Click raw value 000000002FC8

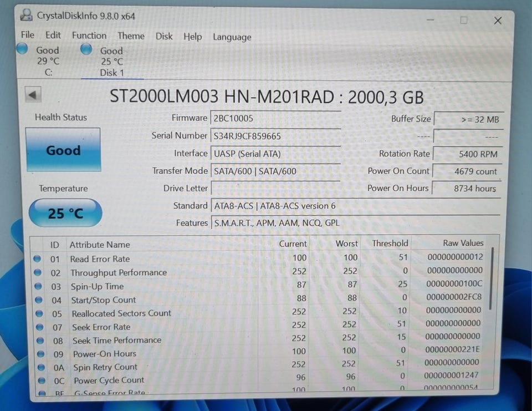(454, 297)
